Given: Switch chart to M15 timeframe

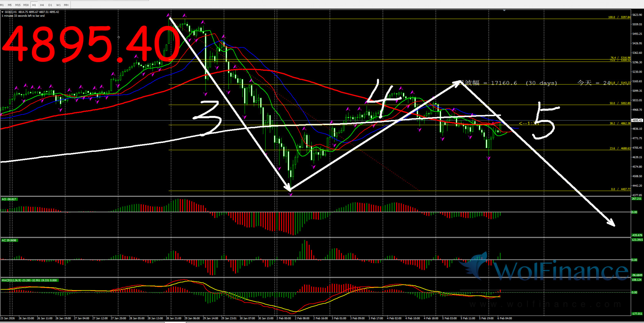Looking at the screenshot, I should click(x=18, y=5).
